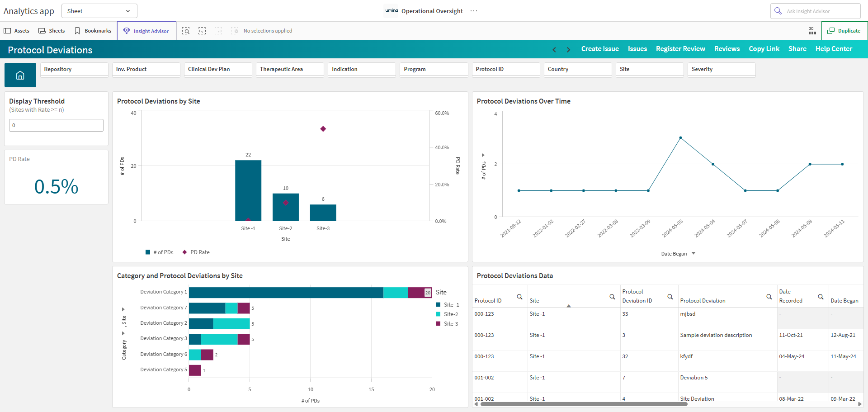Open the Country filter pane
This screenshot has width=868, height=412.
click(x=578, y=69)
